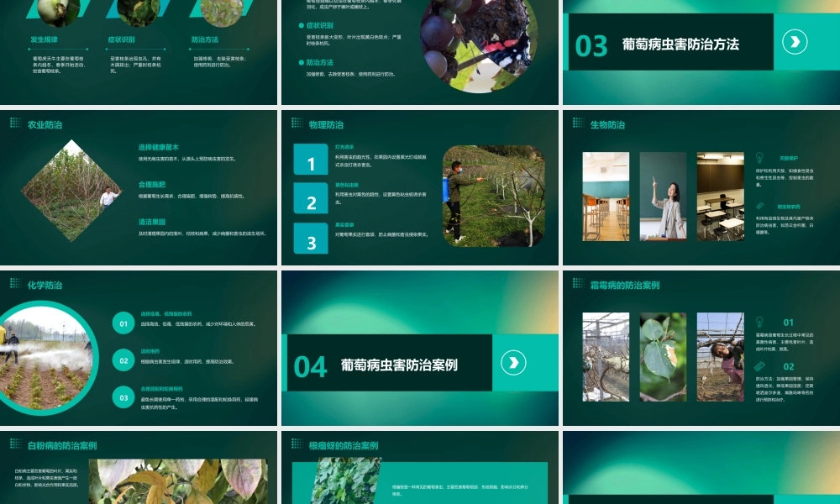Click the large 04 number on section slide
The image size is (840, 504).
310,367
